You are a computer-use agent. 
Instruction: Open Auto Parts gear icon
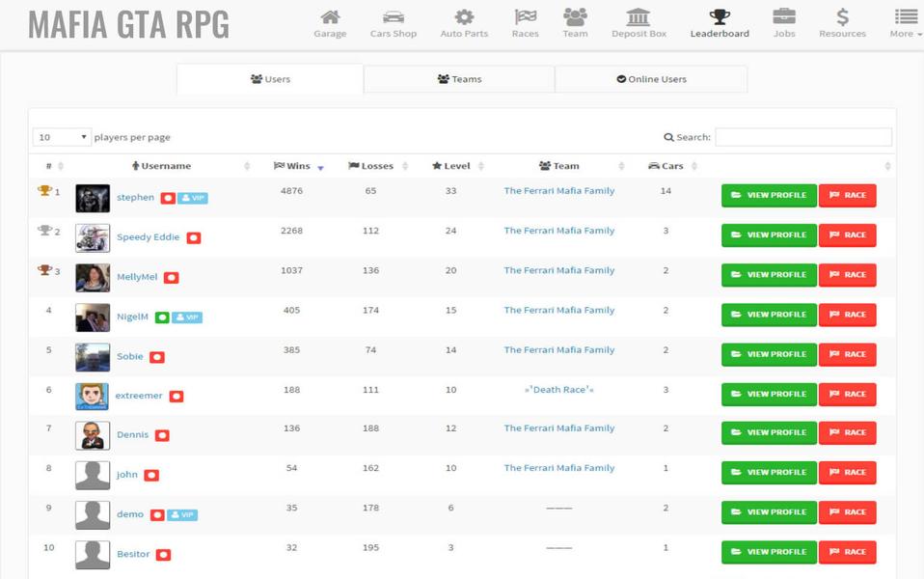tap(464, 17)
